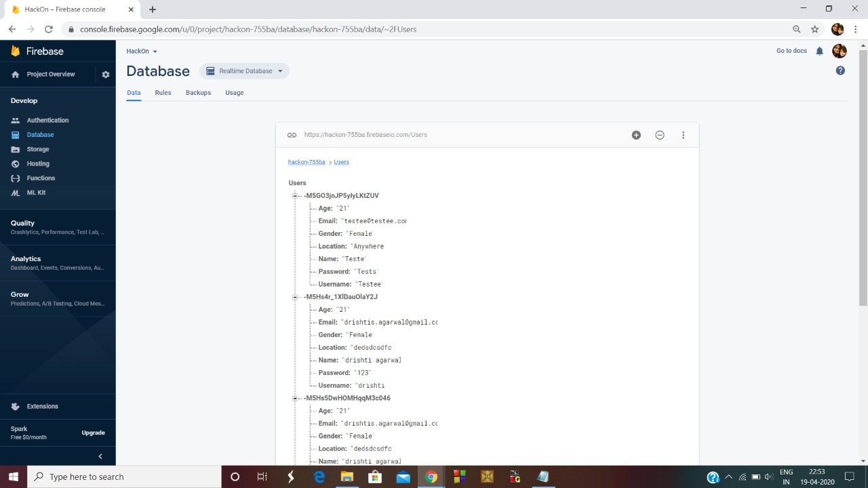The width and height of the screenshot is (868, 488).
Task: Select the Authentication sidebar menu item
Action: tap(58, 121)
